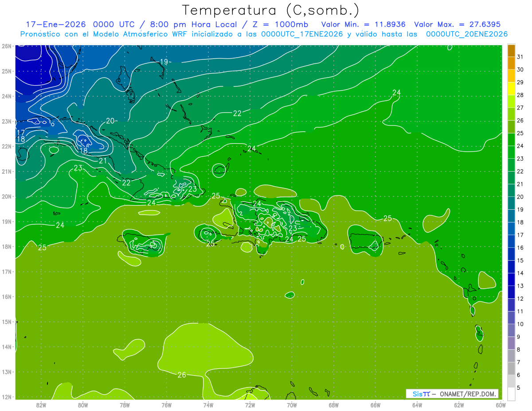Image resolution: width=532 pixels, height=411 pixels.
Task: Click the color bar label "10"
Action: pos(520,324)
